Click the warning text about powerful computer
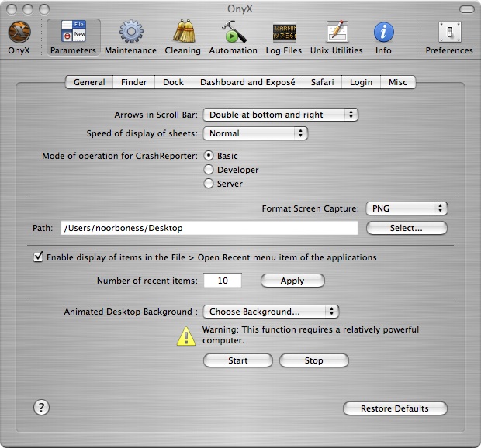Image resolution: width=481 pixels, height=448 pixels. coord(310,335)
